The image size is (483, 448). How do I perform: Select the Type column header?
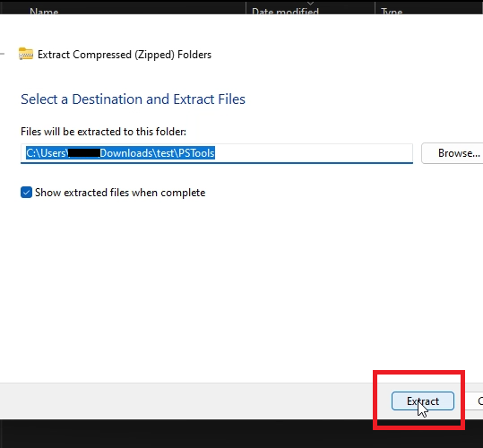point(392,12)
